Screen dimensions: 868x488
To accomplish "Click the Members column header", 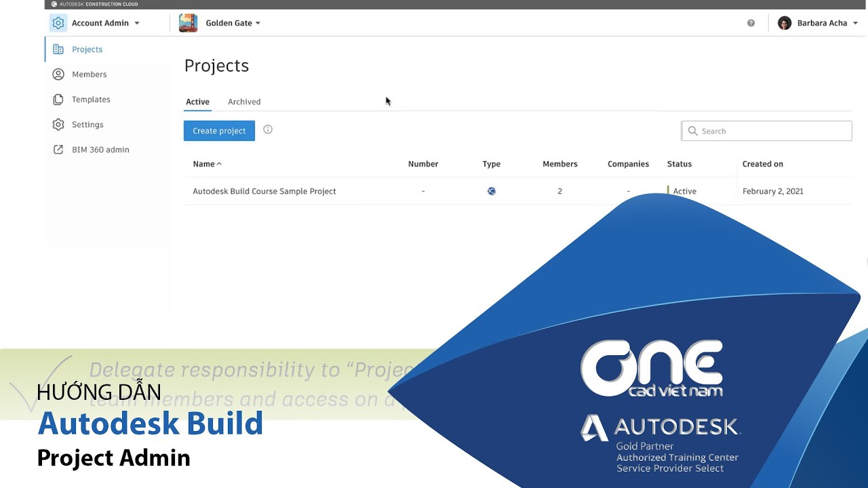I will [560, 164].
